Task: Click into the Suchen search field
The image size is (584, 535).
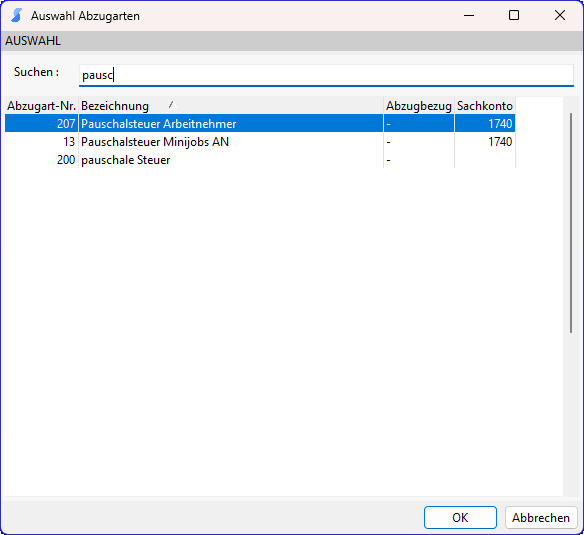Action: [x=326, y=75]
